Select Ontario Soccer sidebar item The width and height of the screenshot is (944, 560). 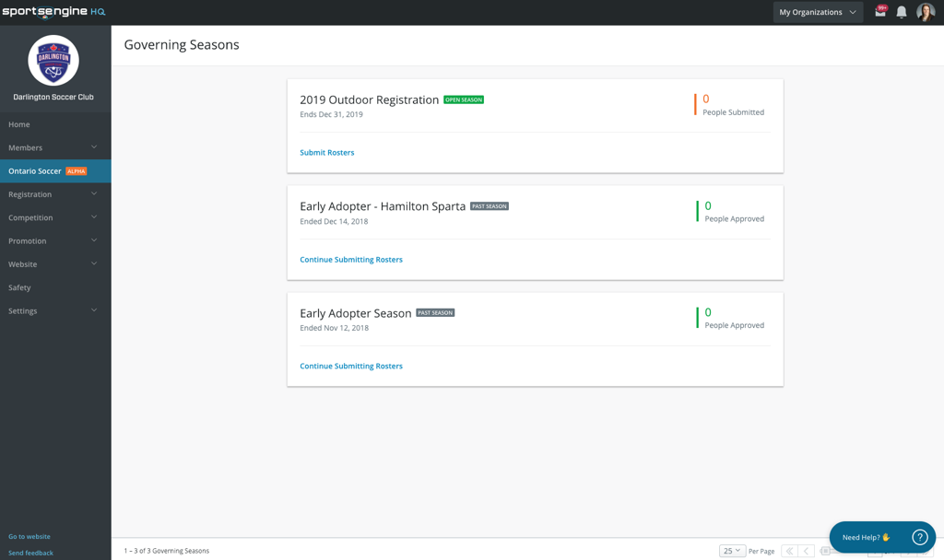(35, 171)
